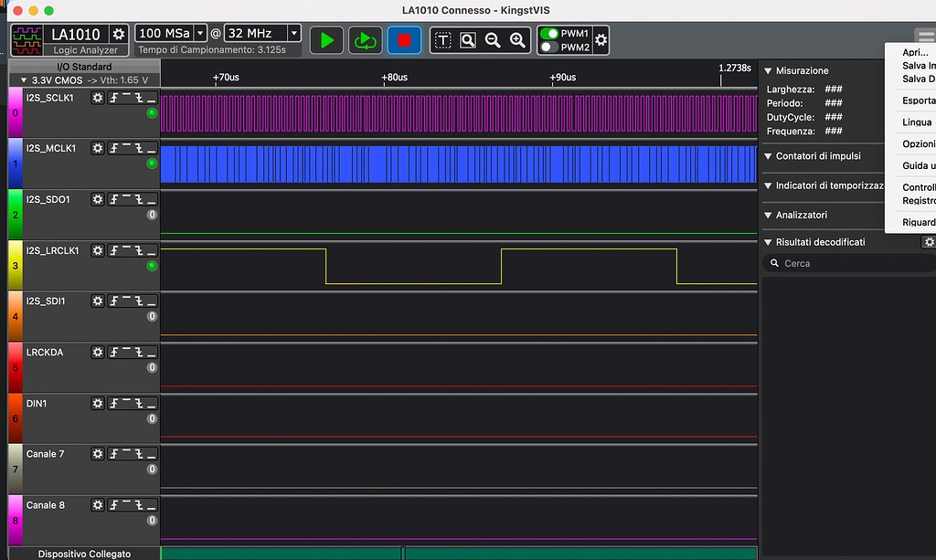Zoom in the waveform view
The image size is (936, 560).
click(x=518, y=40)
